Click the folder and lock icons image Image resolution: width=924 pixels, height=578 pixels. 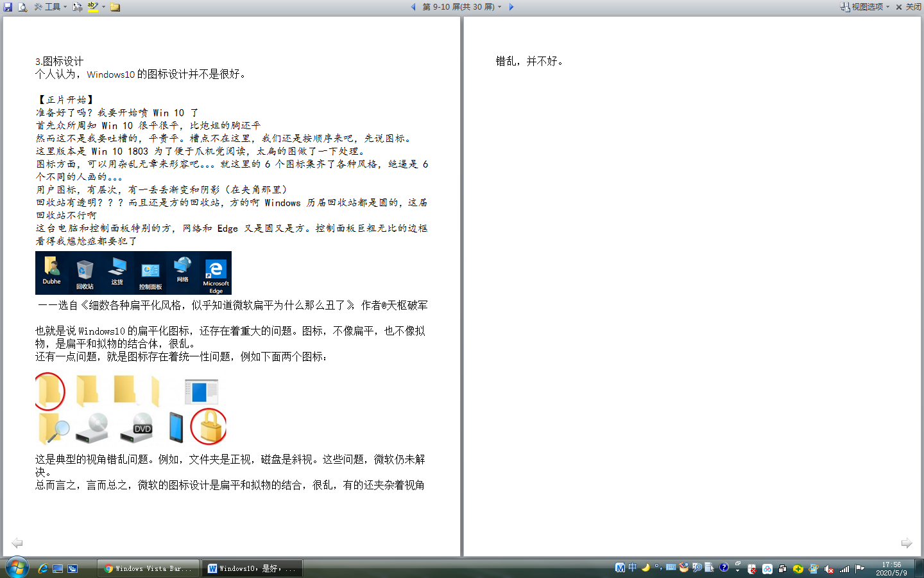tap(131, 409)
